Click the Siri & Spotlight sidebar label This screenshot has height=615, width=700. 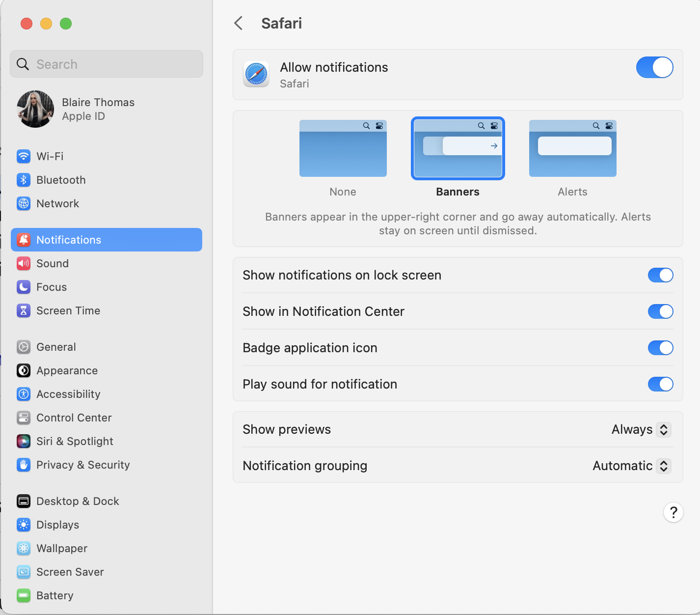coord(75,441)
